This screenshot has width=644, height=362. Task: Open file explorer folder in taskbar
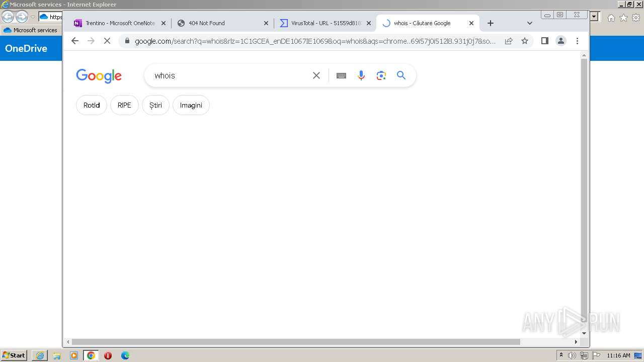click(57, 355)
